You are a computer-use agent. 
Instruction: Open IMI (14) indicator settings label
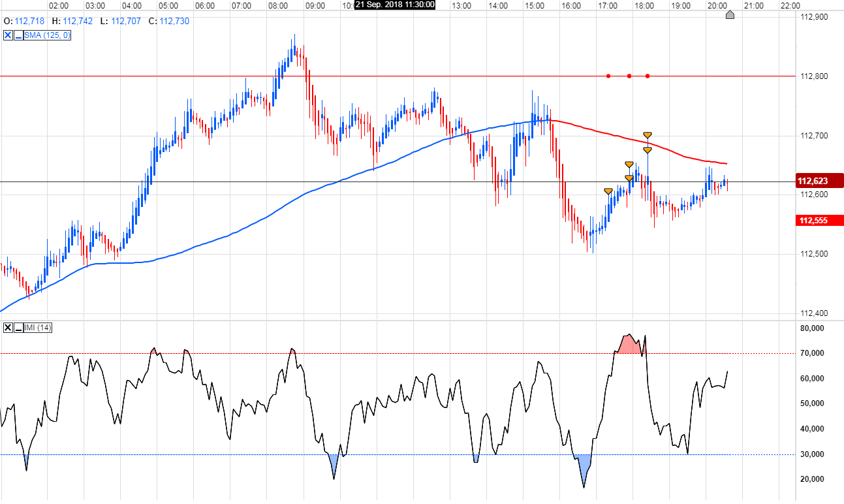[x=37, y=326]
